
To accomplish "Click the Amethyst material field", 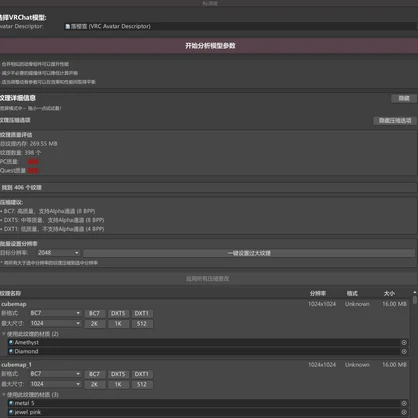I will pyautogui.click(x=203, y=342).
